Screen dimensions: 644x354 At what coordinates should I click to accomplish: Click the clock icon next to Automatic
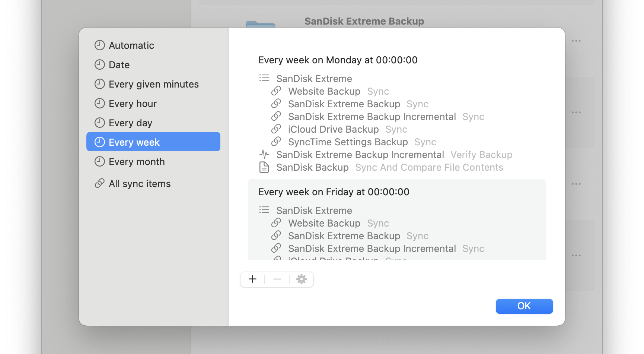pos(99,45)
